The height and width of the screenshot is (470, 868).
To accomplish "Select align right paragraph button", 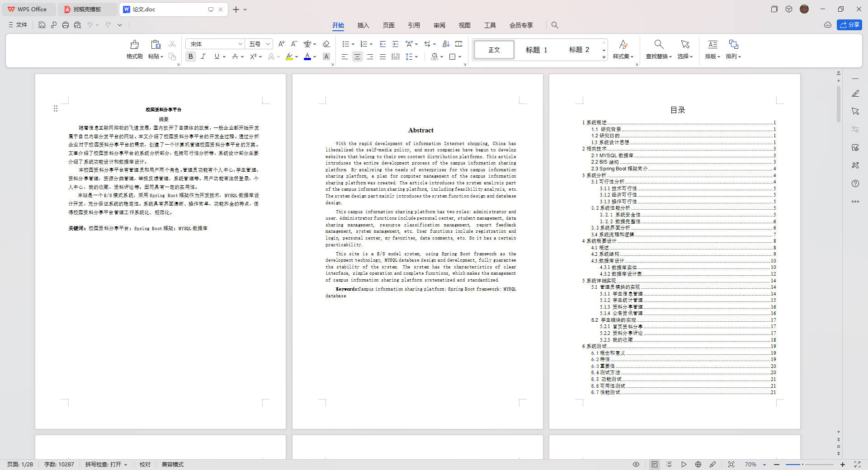I will coord(370,56).
